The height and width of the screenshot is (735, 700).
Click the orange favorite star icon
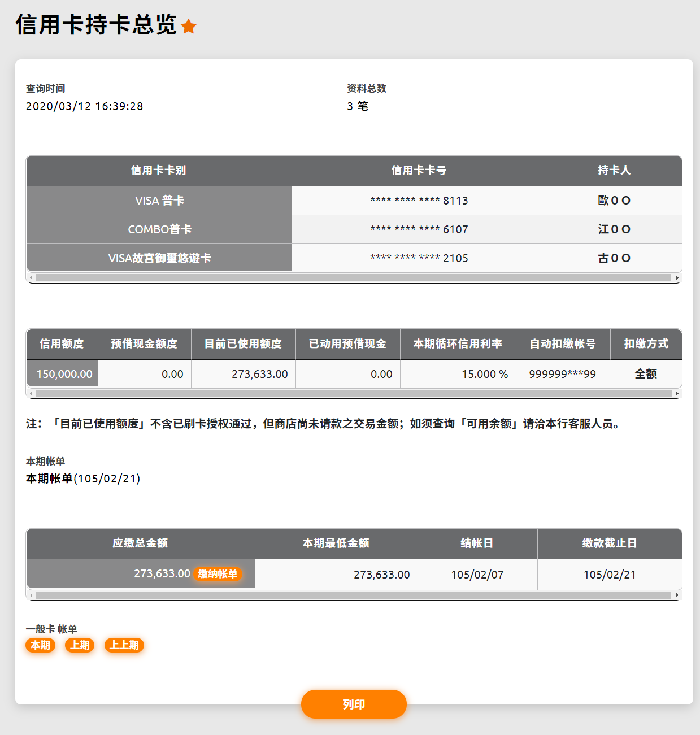[x=189, y=27]
